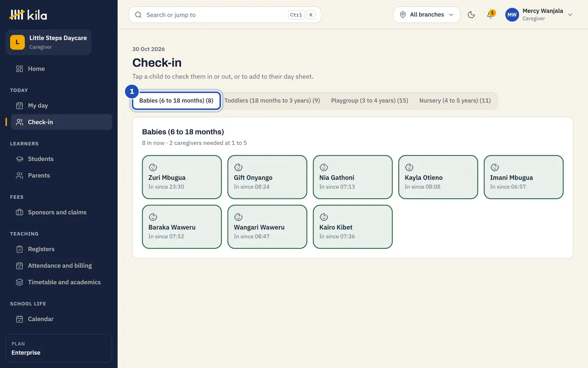588x368 pixels.
Task: Click the School life Calendar icon
Action: (19, 319)
